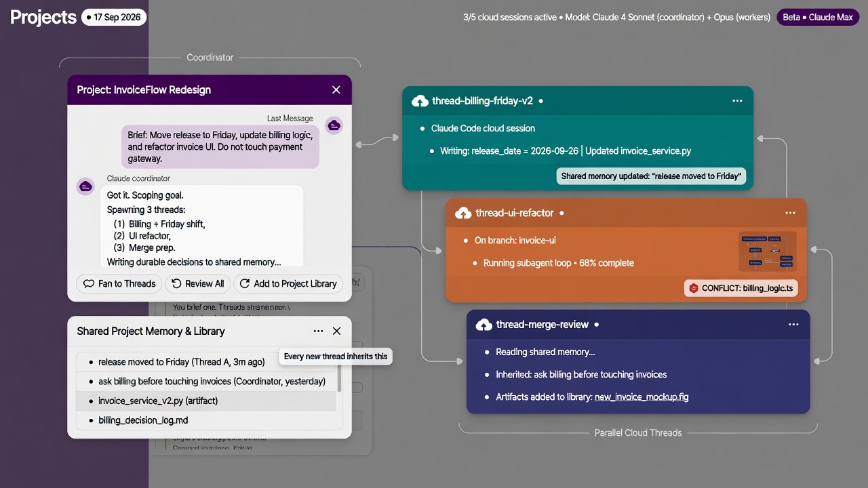This screenshot has width=868, height=488.
Task: Click the Project: InvoiceFlow Redesign title
Action: click(144, 89)
